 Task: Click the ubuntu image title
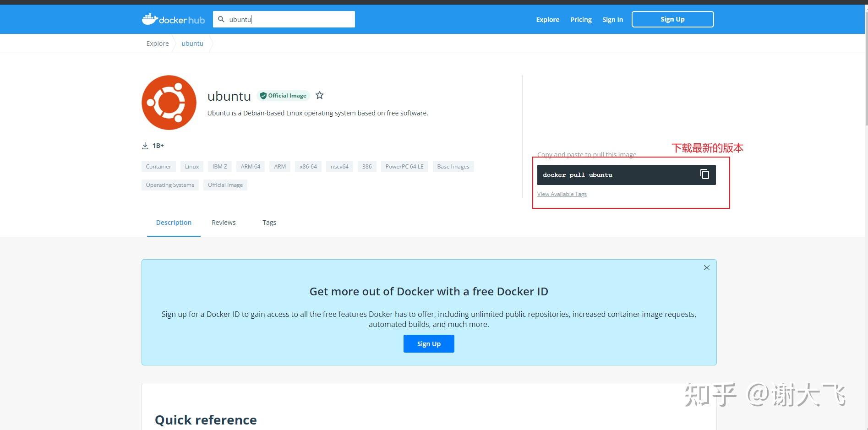(x=229, y=96)
